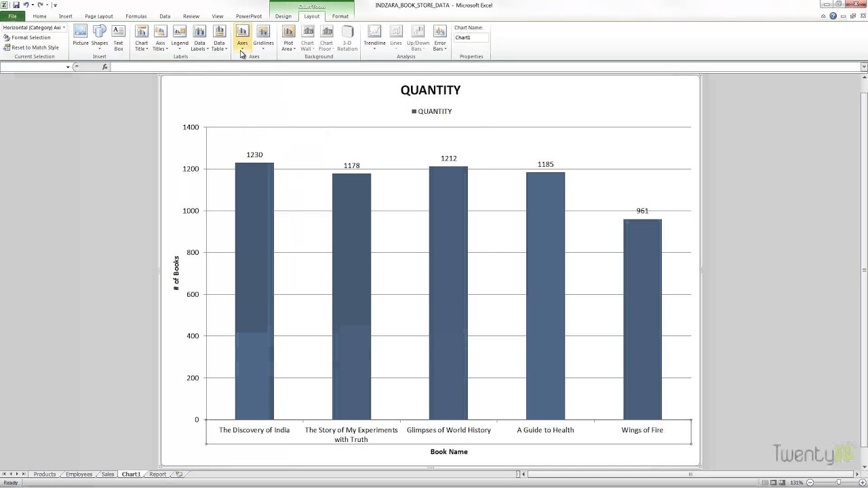Open the Report sheet tab

click(x=157, y=474)
